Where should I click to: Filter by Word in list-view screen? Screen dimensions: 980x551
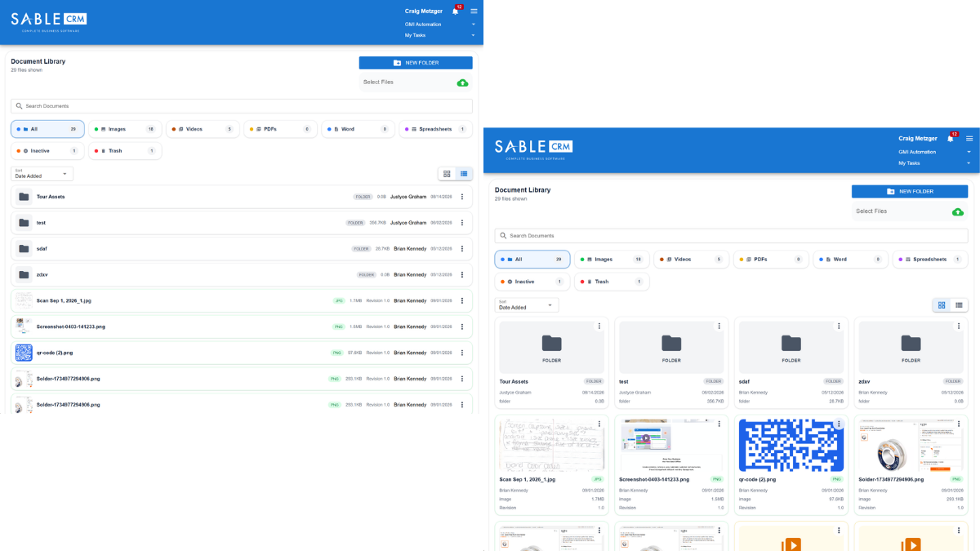point(358,129)
